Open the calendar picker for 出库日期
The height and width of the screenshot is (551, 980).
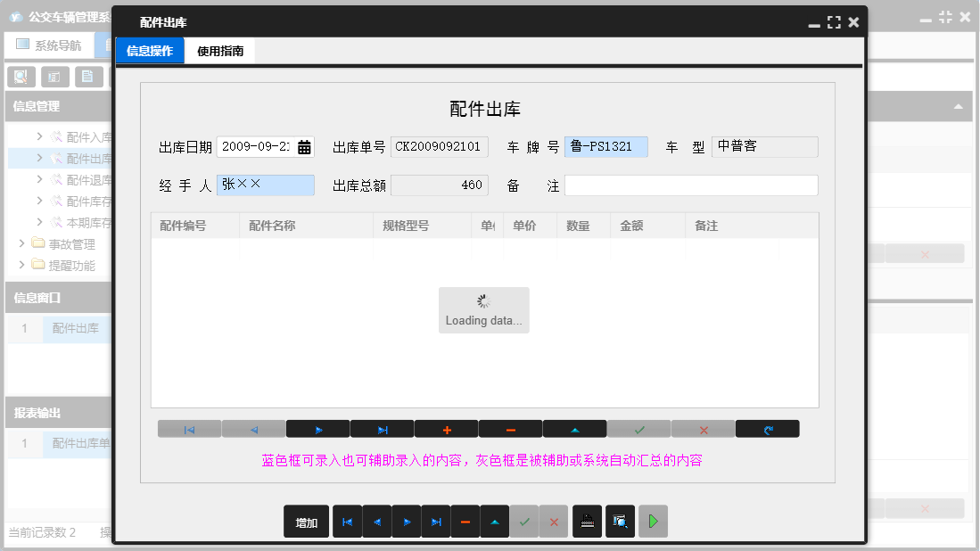pyautogui.click(x=304, y=146)
